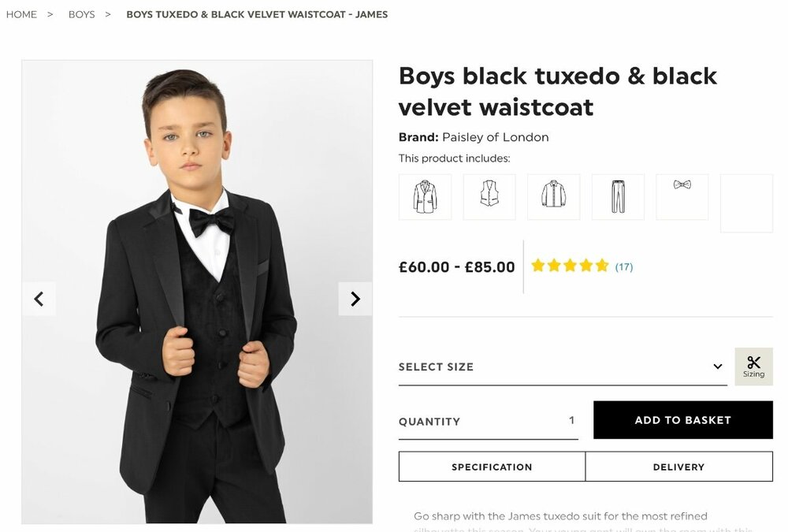Viewport: 788px width, 532px height.
Task: Click the jacket icon in product includes
Action: pos(425,196)
